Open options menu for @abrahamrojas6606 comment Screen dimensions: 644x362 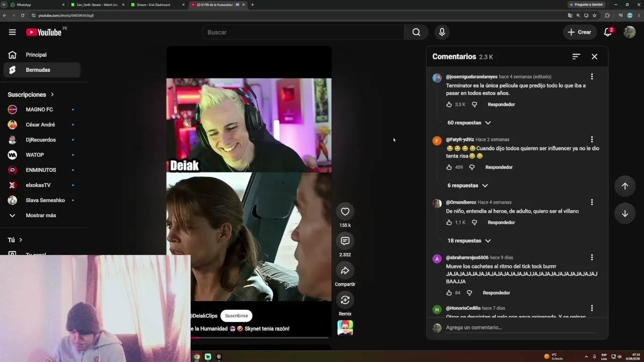tap(592, 258)
